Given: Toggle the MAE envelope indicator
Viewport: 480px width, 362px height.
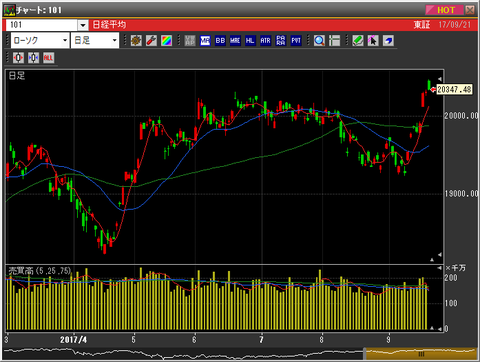Looking at the screenshot, I should point(235,41).
